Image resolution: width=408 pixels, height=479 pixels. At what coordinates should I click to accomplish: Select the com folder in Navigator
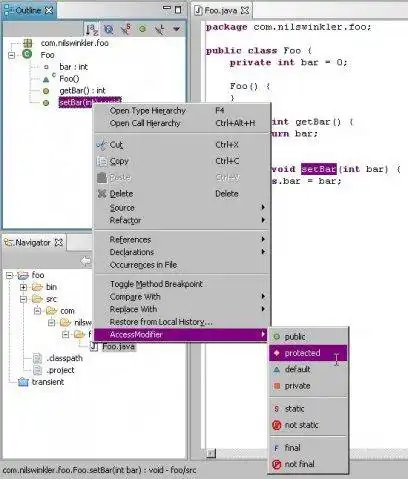[x=67, y=311]
